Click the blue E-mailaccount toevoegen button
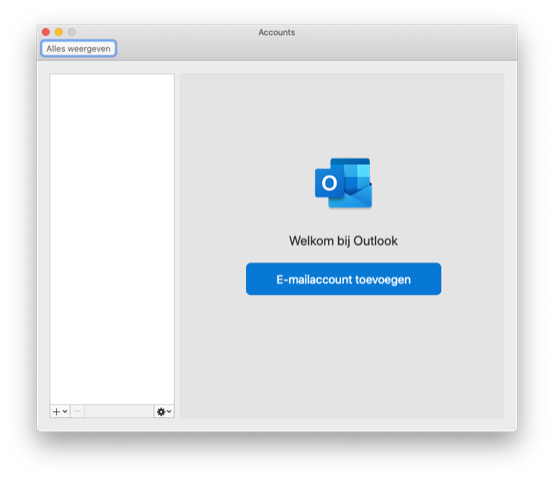 pos(343,279)
